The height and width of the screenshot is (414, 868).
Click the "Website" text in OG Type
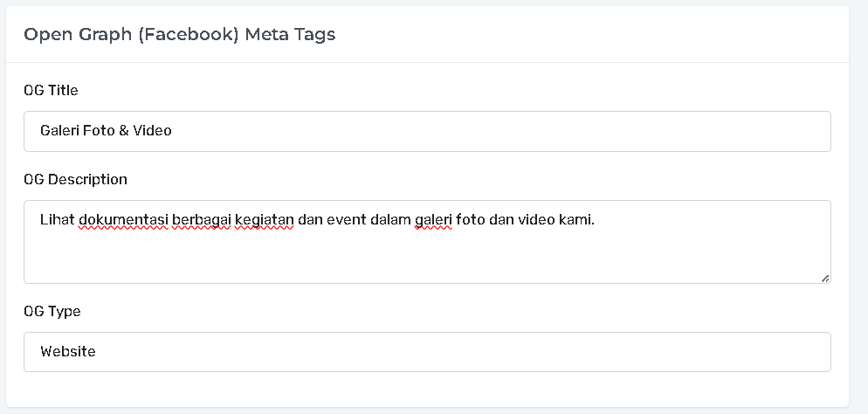[68, 352]
